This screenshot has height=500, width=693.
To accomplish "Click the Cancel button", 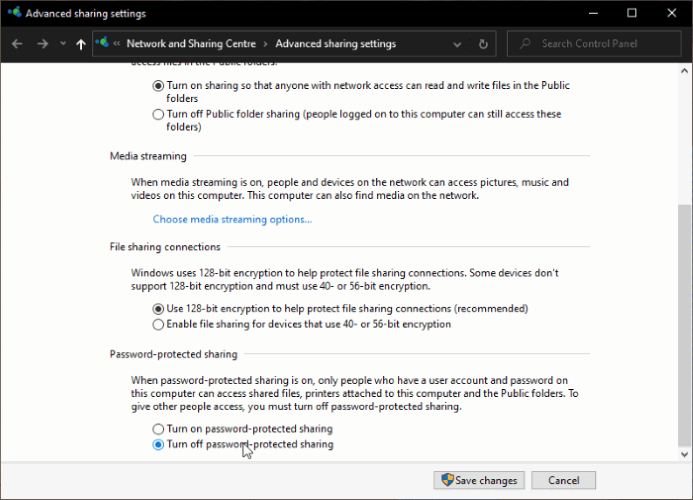I will [564, 481].
